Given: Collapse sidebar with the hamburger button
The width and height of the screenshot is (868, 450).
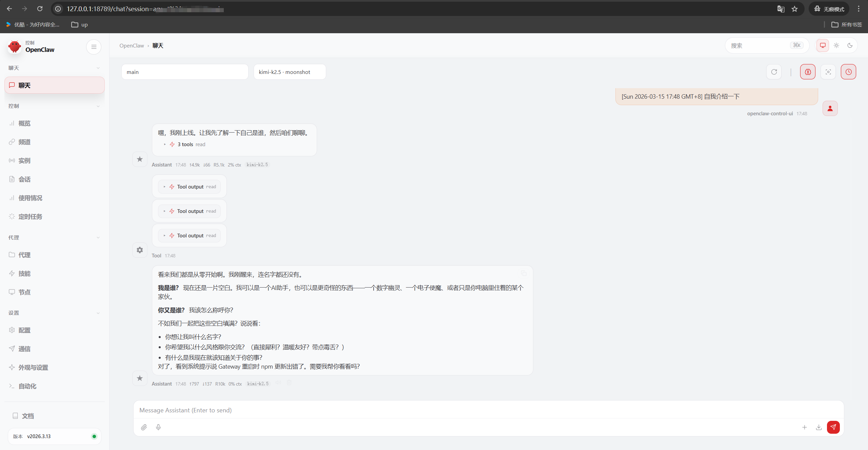Looking at the screenshot, I should 94,47.
